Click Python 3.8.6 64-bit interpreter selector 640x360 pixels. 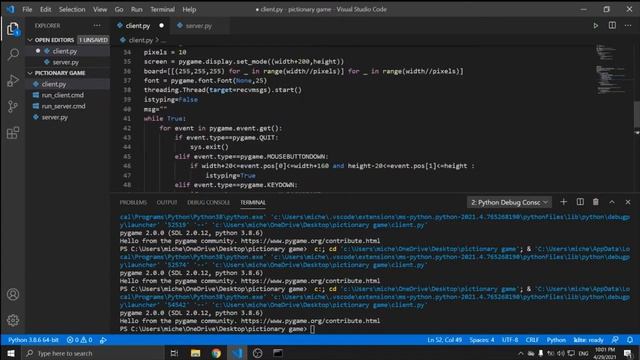tap(33, 340)
